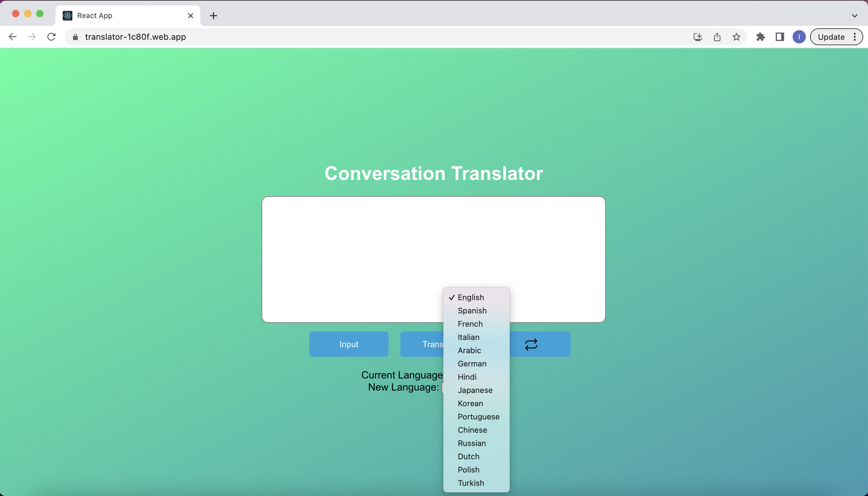Choose Japanese in the dropdown list
The image size is (868, 496).
point(475,390)
